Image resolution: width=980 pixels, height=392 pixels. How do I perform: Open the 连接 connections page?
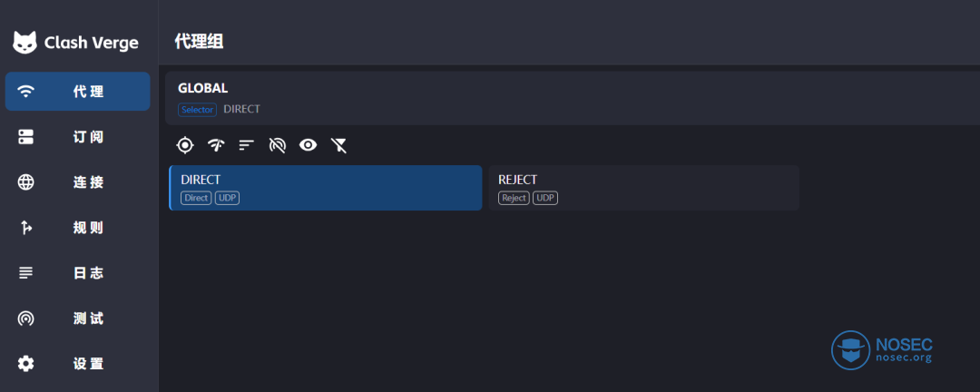77,182
